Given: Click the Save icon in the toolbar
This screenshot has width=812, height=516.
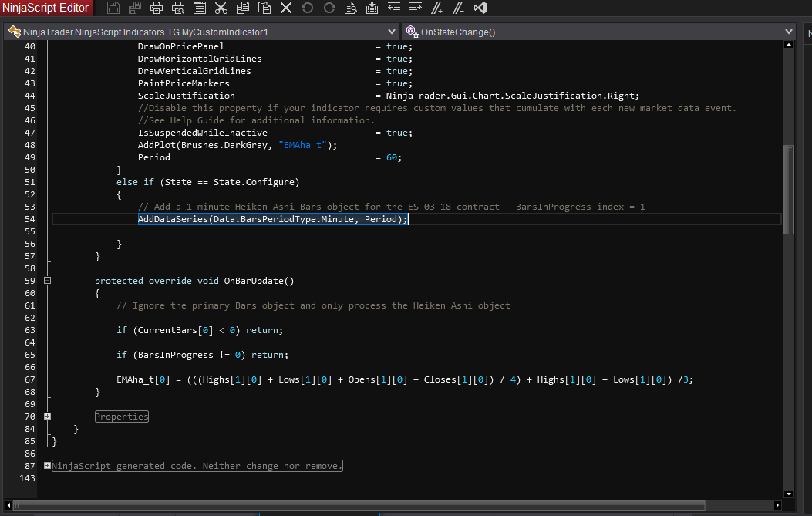Looking at the screenshot, I should (x=113, y=8).
